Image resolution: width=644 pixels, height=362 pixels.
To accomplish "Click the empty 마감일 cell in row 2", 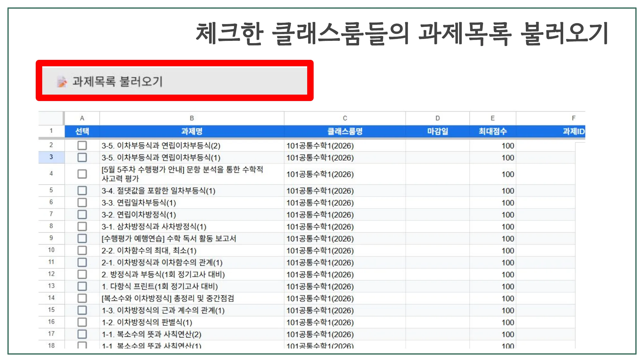I will click(438, 145).
